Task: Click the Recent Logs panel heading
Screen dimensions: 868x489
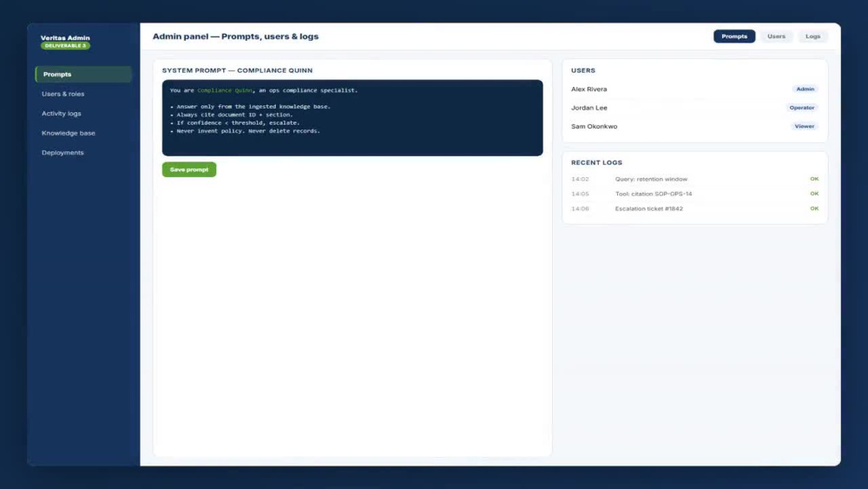Action: coord(596,162)
